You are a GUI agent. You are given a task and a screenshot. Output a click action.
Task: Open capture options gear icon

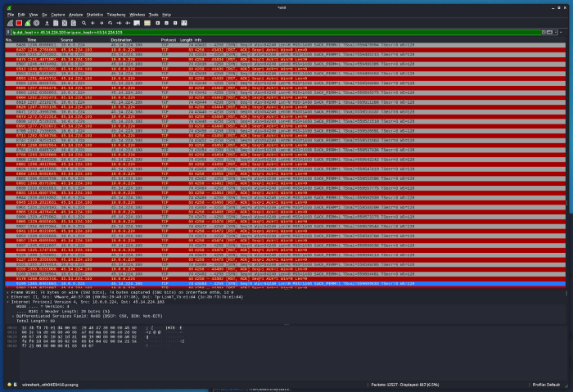point(37,23)
